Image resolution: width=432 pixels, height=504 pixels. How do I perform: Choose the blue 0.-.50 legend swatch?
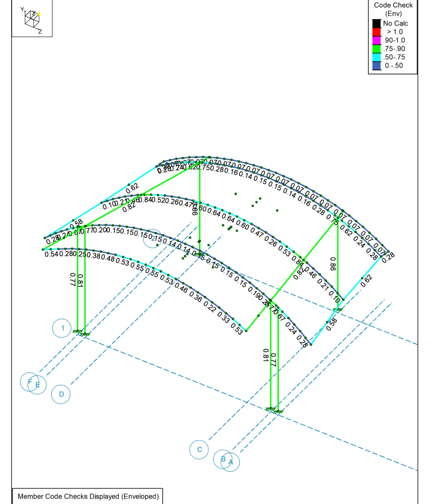(x=376, y=66)
